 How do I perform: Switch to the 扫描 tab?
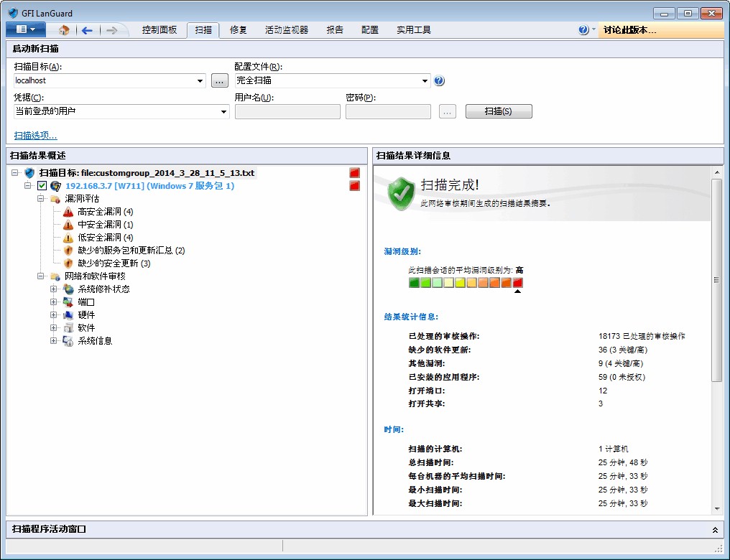click(203, 29)
